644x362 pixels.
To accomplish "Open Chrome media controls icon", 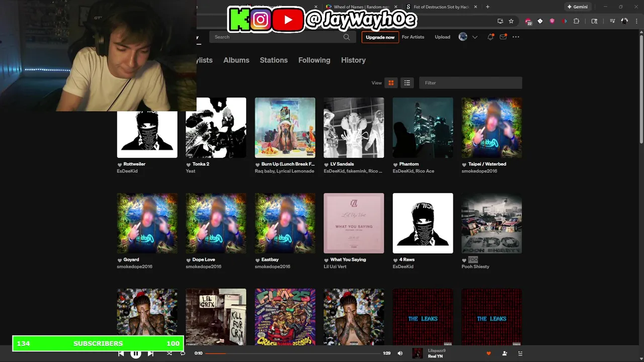I will pos(612,21).
